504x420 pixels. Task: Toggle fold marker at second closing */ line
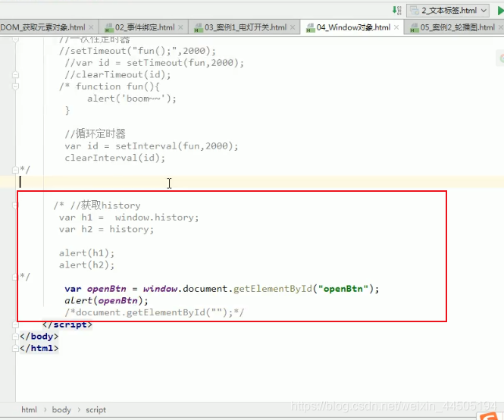coord(15,277)
